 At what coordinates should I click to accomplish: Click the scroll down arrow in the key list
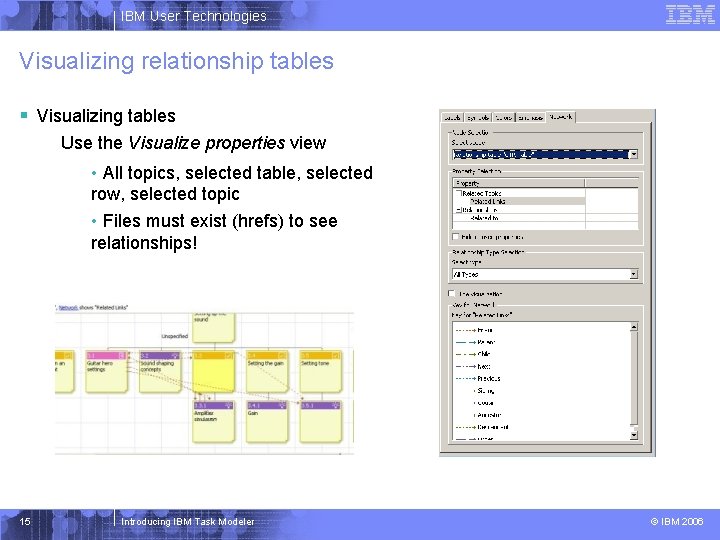point(634,435)
